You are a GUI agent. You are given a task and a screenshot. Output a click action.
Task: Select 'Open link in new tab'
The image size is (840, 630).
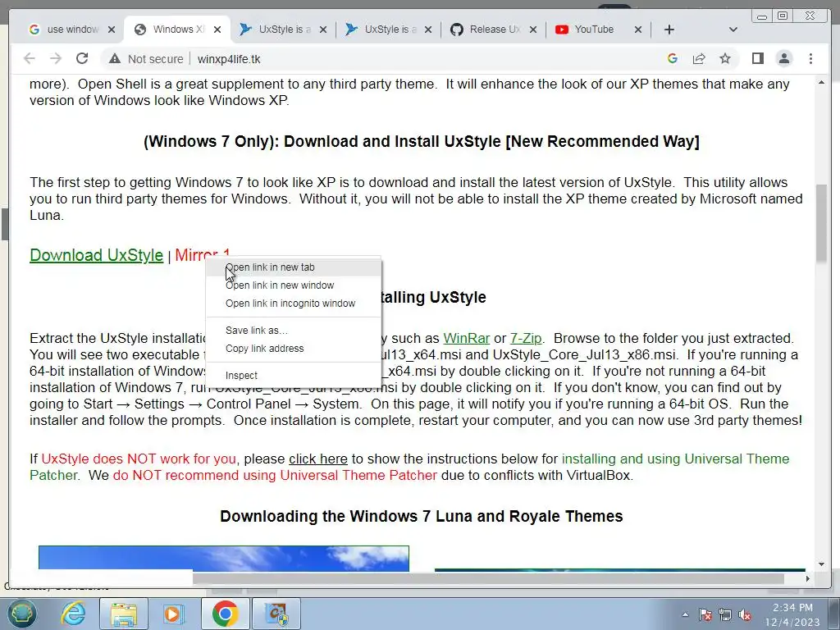[x=294, y=267]
